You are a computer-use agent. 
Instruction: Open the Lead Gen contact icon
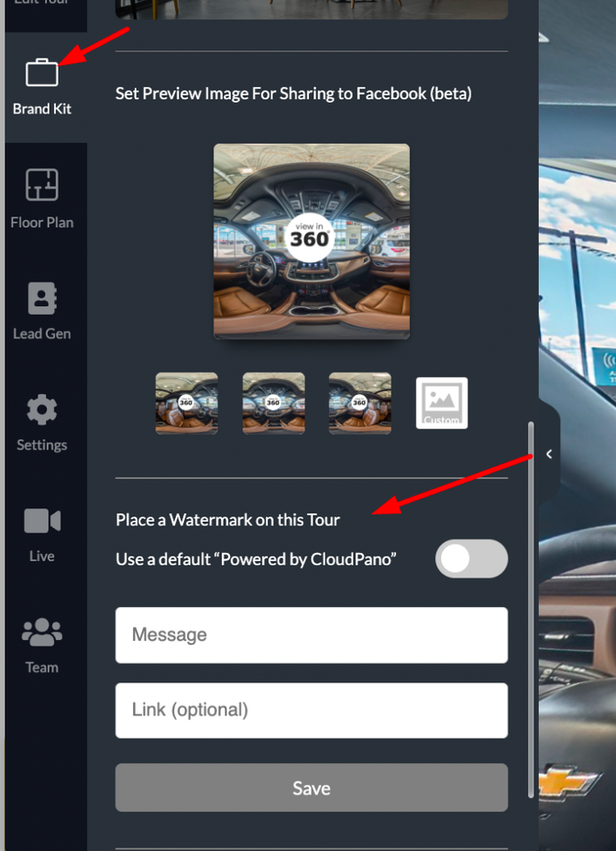[42, 298]
